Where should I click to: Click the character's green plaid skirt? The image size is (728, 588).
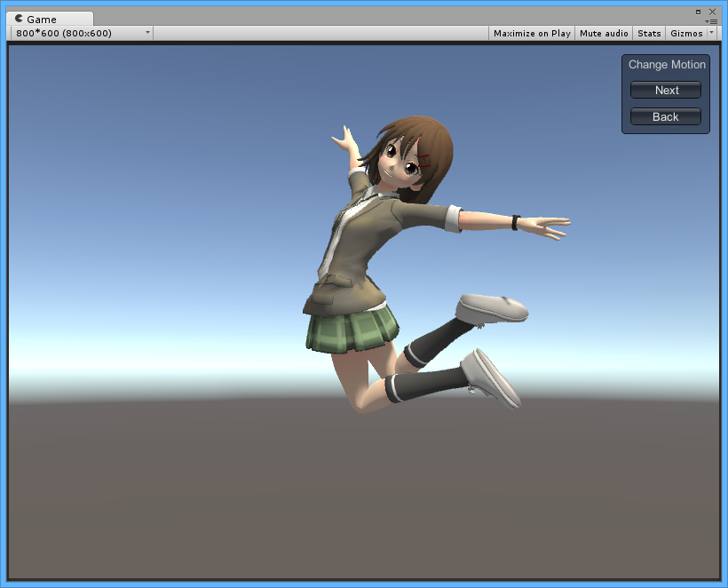352,331
